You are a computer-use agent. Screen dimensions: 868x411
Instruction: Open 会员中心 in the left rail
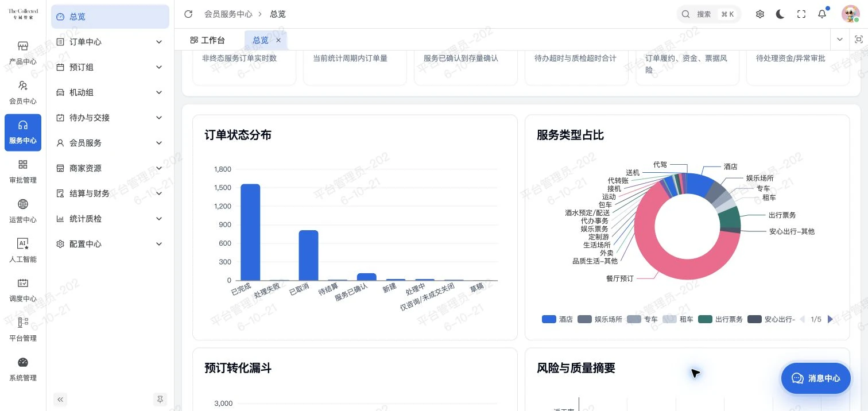coord(23,92)
